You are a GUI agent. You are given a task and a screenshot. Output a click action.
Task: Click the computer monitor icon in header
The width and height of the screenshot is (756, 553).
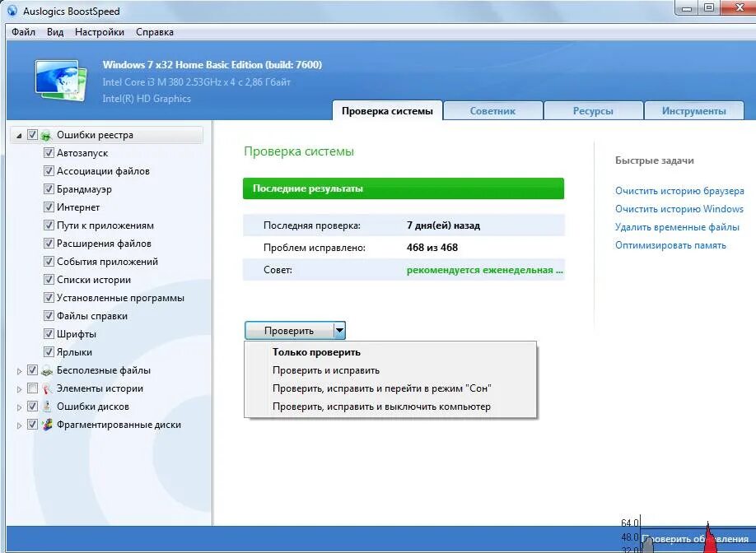[x=61, y=81]
